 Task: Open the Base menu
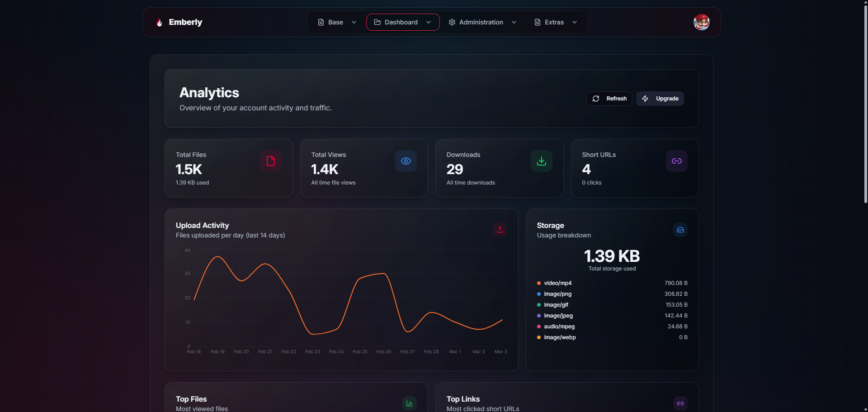click(x=337, y=22)
